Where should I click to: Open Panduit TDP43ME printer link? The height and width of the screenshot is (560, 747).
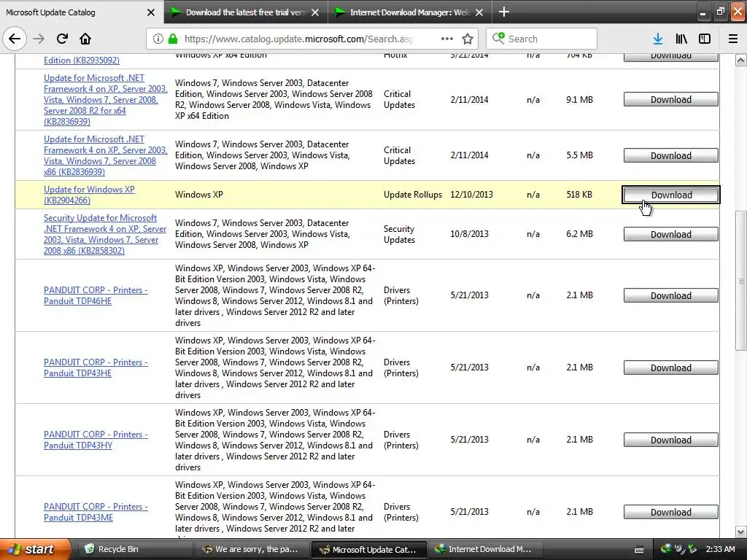96,512
